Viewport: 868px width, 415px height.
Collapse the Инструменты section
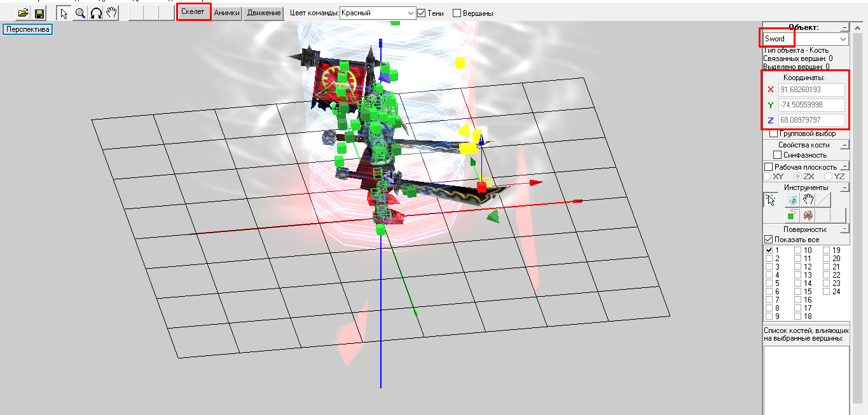point(844,187)
